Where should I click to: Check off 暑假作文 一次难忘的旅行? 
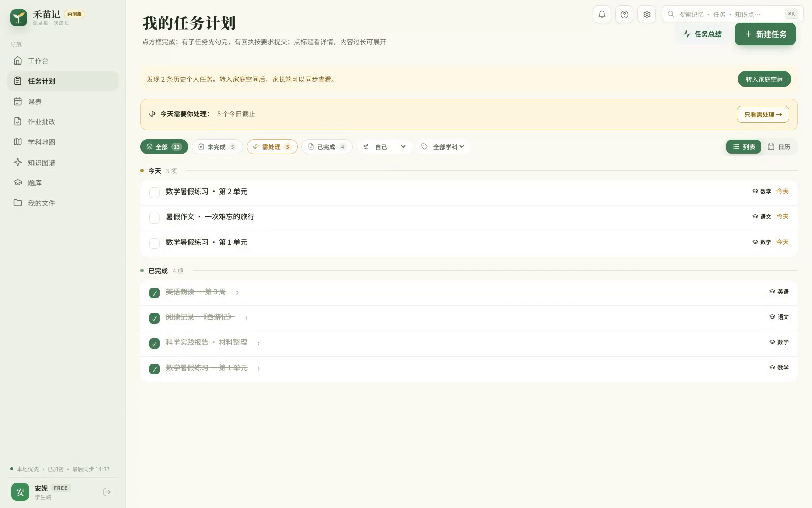tap(155, 218)
